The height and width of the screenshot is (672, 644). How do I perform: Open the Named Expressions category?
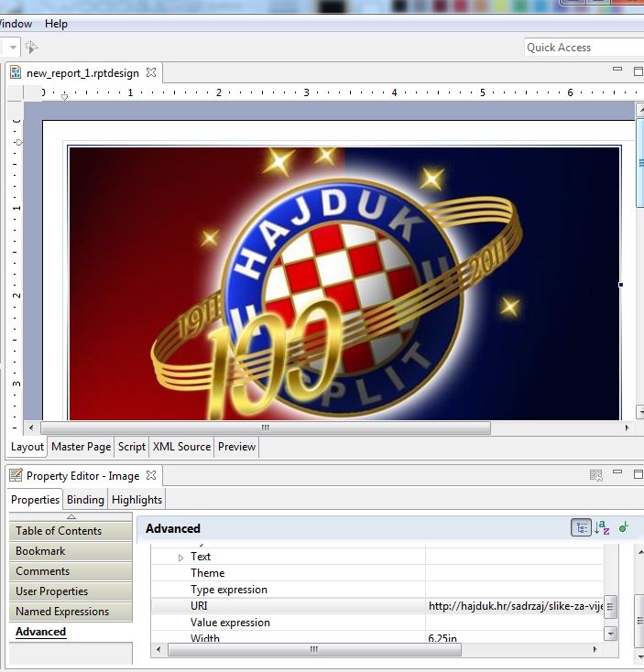[71, 612]
